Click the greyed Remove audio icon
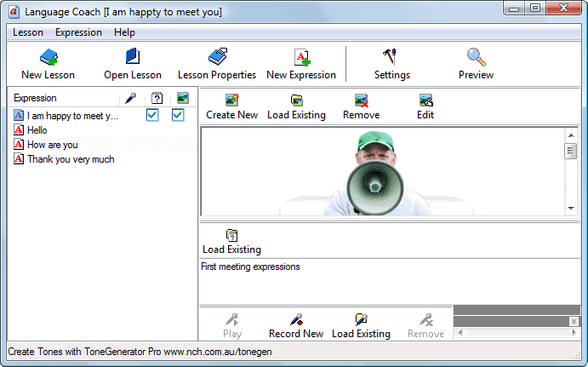The width and height of the screenshot is (588, 367). 426,319
